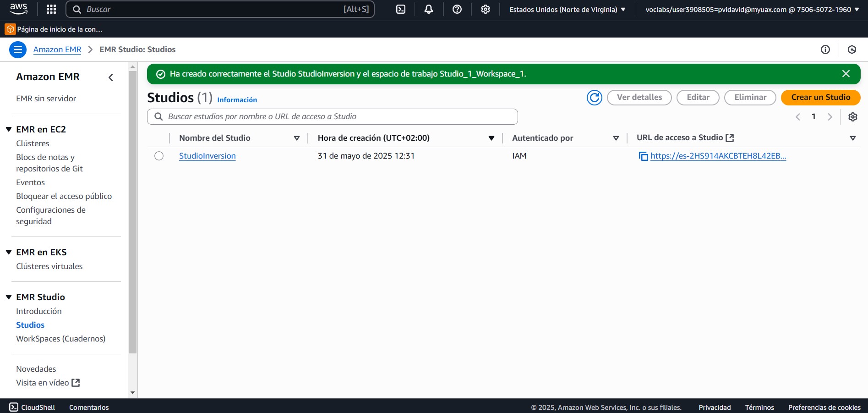868x413 pixels.
Task: Open the settings gear in top bar
Action: click(486, 9)
